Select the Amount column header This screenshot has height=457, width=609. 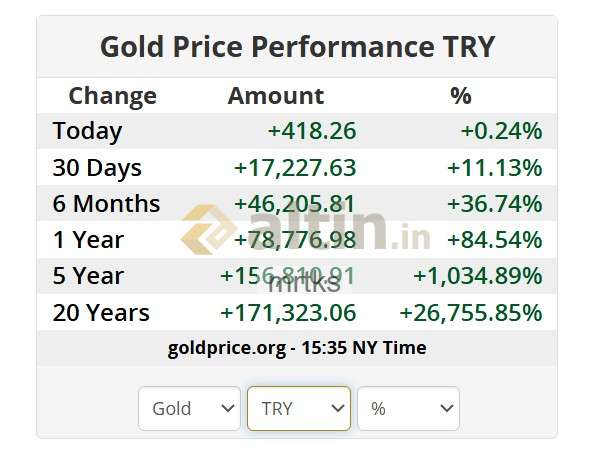[276, 96]
